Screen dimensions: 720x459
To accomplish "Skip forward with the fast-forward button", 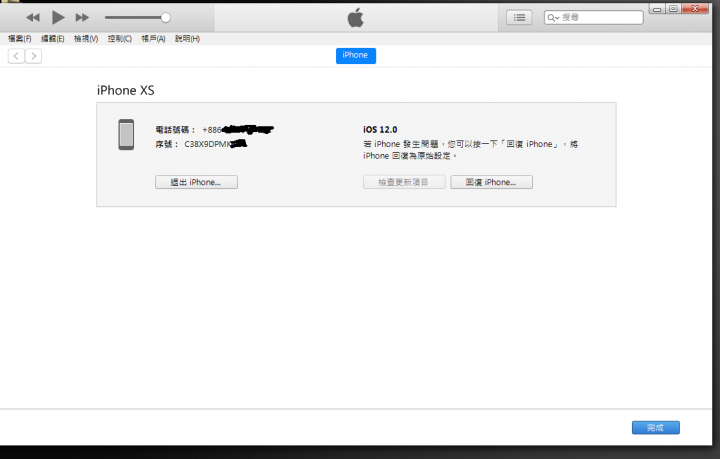I will (x=82, y=18).
